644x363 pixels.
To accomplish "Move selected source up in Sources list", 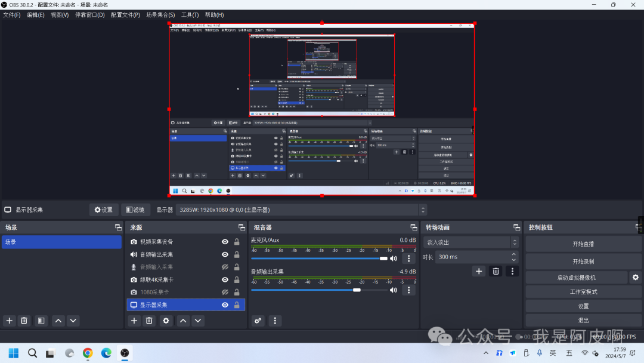I will point(183,321).
